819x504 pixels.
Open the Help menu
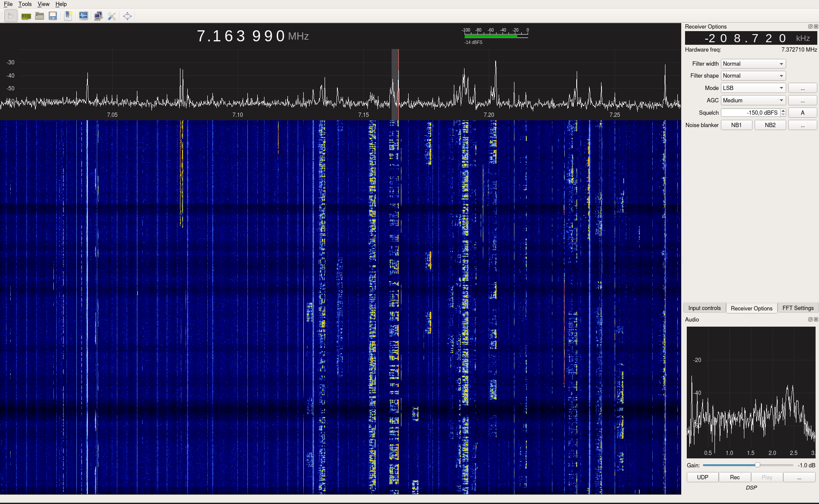[x=61, y=4]
